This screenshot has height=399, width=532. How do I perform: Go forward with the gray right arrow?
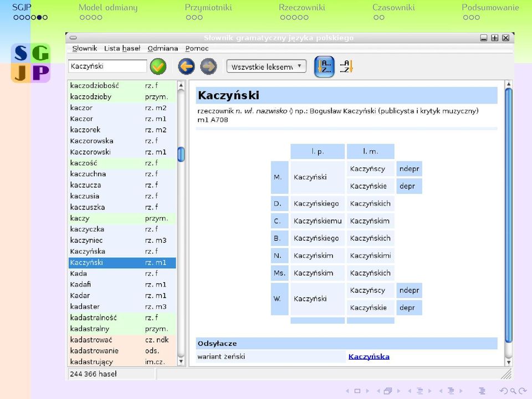[x=208, y=66]
